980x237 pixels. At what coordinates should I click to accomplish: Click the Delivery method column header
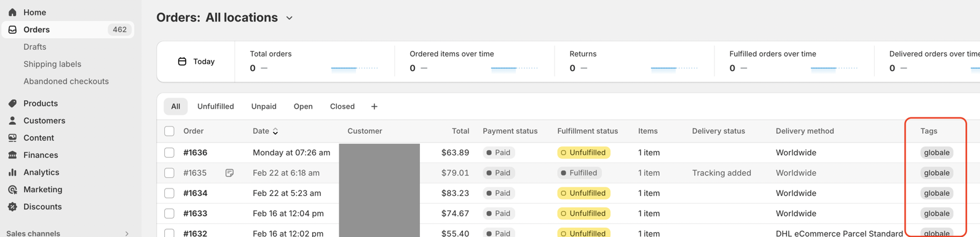point(805,131)
